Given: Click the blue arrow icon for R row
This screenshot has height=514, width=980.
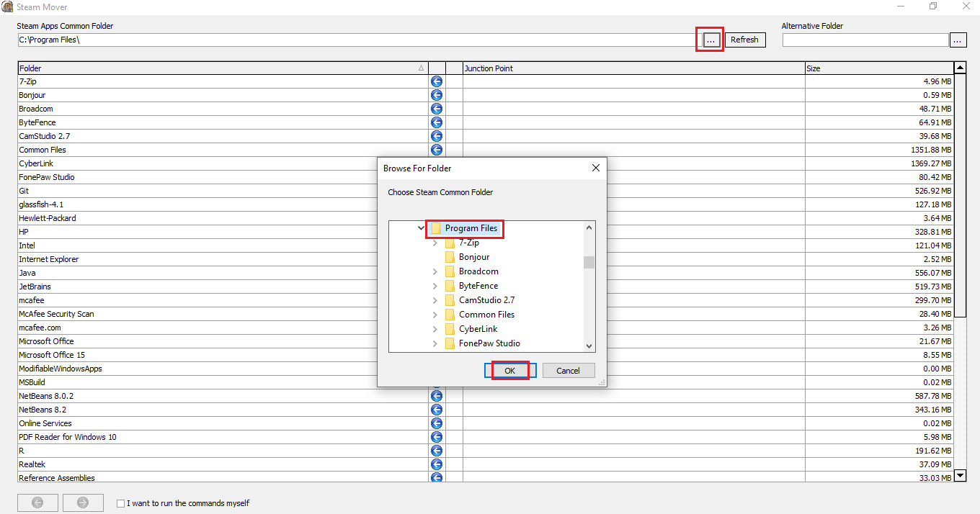Looking at the screenshot, I should click(x=437, y=451).
